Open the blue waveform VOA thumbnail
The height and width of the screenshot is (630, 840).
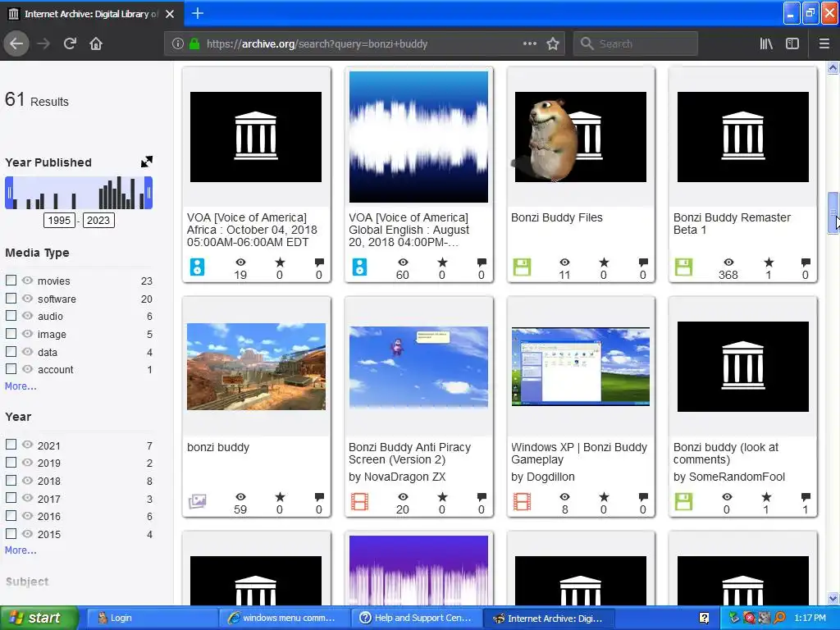418,137
